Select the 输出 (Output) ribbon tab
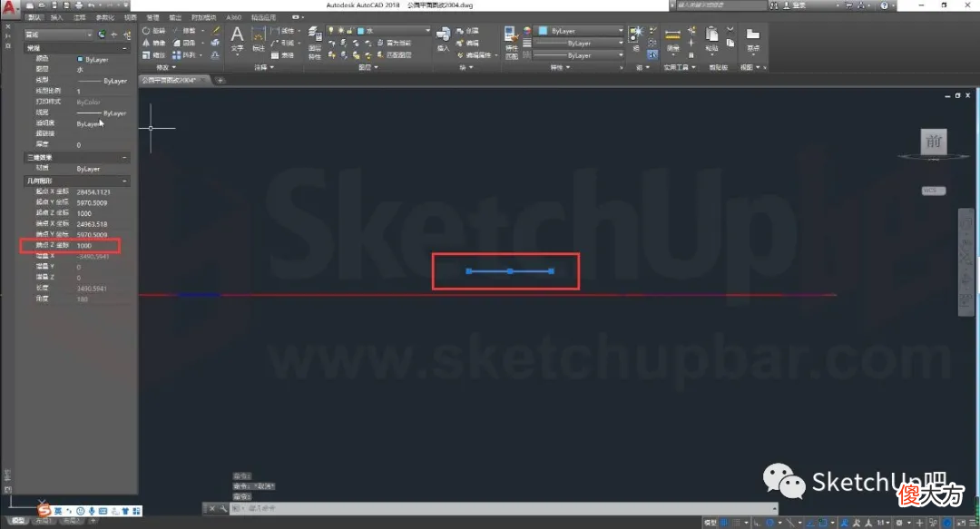 click(176, 17)
